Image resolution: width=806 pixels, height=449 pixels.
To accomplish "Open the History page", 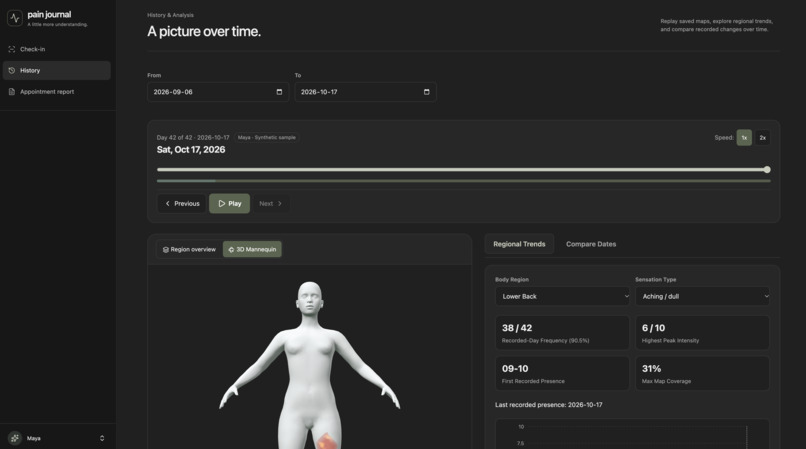I will point(57,70).
